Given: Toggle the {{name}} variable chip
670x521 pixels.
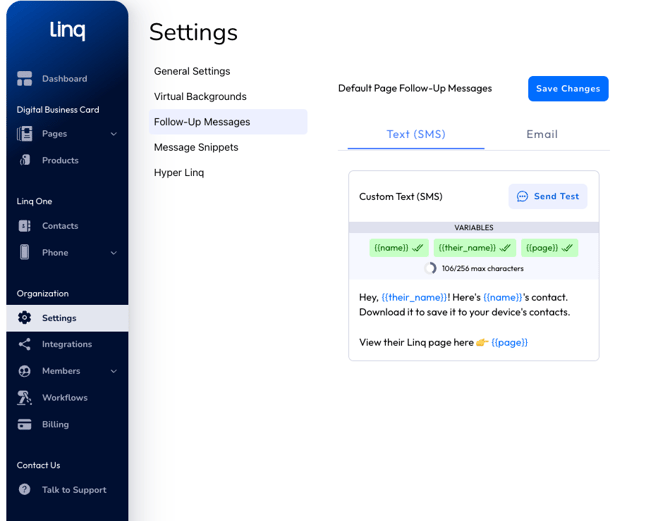Looking at the screenshot, I should (399, 248).
